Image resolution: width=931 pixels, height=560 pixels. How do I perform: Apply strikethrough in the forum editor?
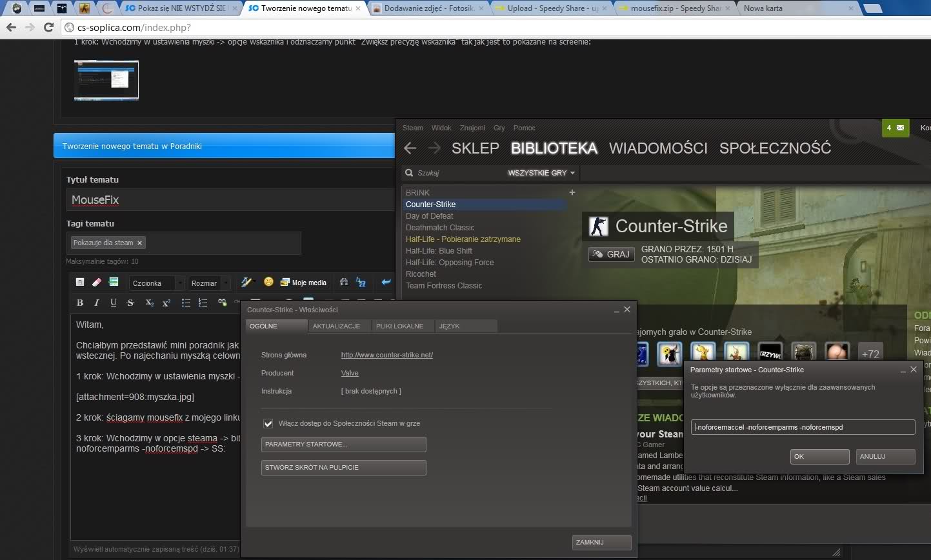130,303
